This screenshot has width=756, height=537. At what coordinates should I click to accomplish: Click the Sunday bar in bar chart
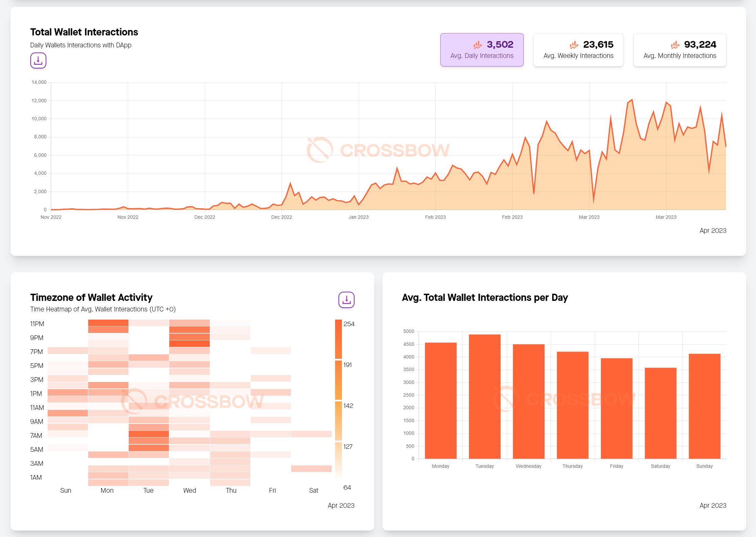tap(704, 406)
